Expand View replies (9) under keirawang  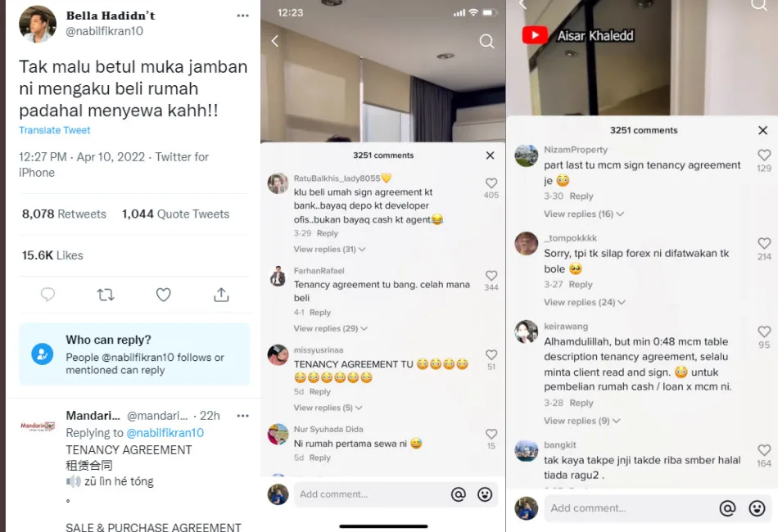[581, 421]
